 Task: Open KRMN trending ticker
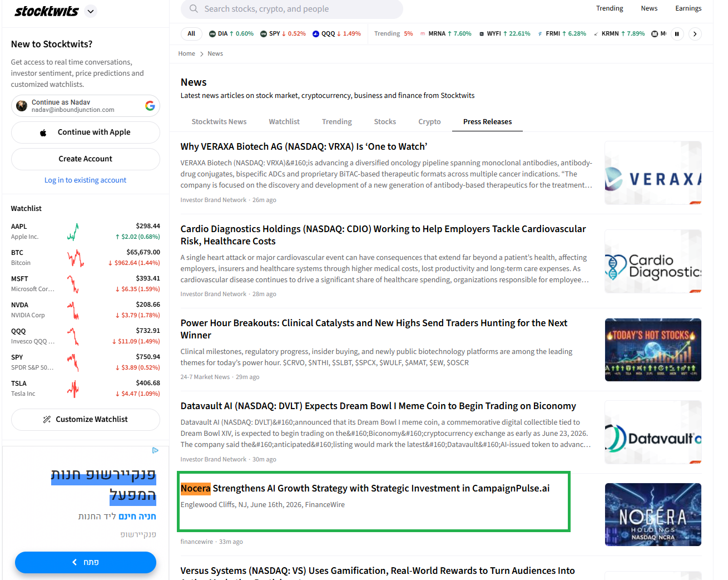pos(619,34)
